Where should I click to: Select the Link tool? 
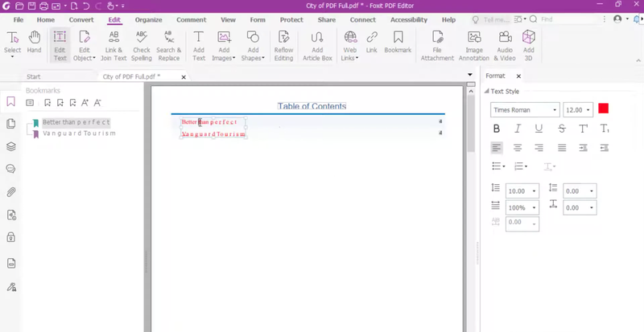click(372, 42)
